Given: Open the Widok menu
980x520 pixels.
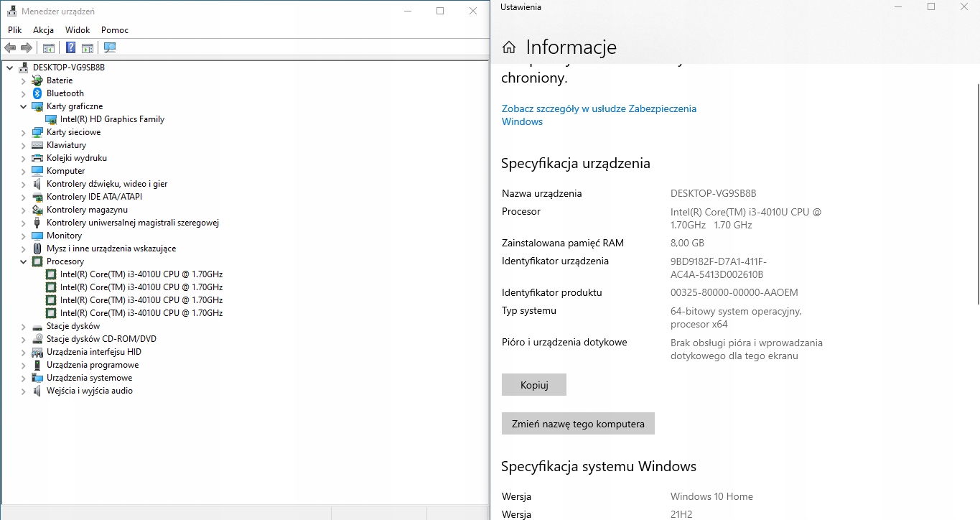Looking at the screenshot, I should pyautogui.click(x=78, y=30).
